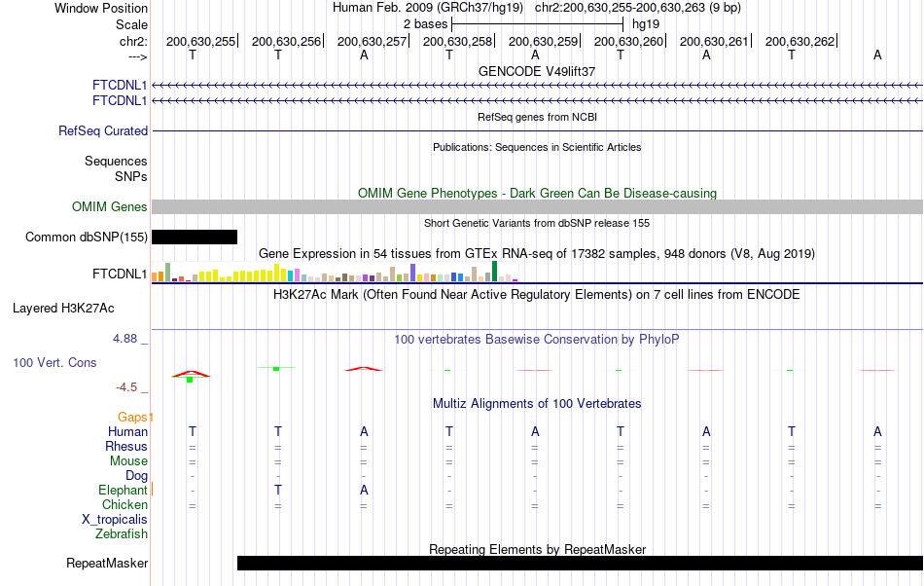Click the Zebrafish species row label
Image resolution: width=924 pixels, height=586 pixels.
click(x=122, y=534)
